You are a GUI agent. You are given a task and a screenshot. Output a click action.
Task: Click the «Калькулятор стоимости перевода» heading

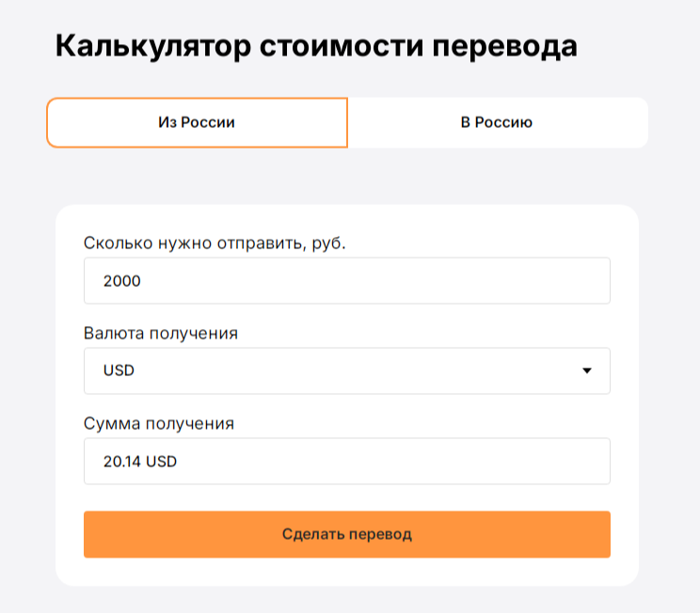click(316, 46)
